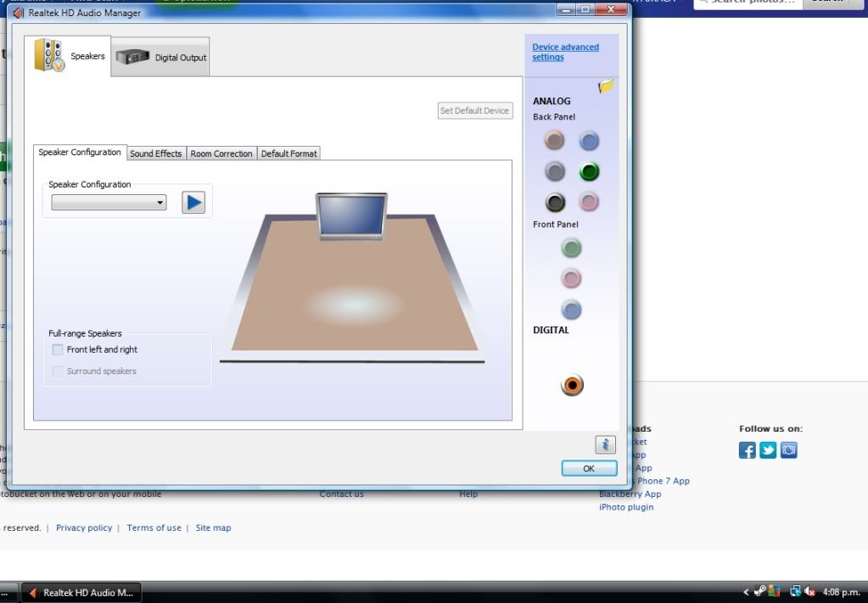Click the taskbar clock showing 4:08 p.m.
The height and width of the screenshot is (603, 868).
[x=842, y=593]
